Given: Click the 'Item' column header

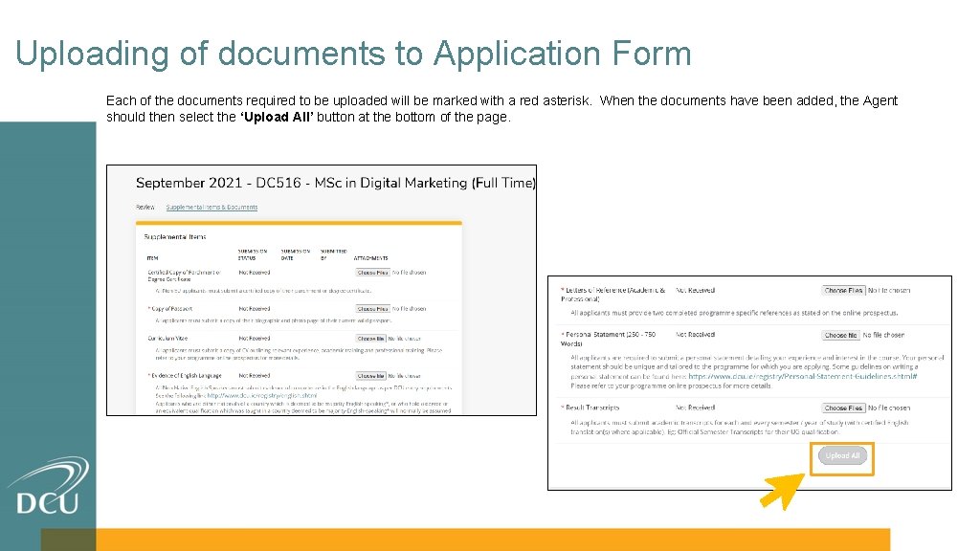Looking at the screenshot, I should pos(152,258).
